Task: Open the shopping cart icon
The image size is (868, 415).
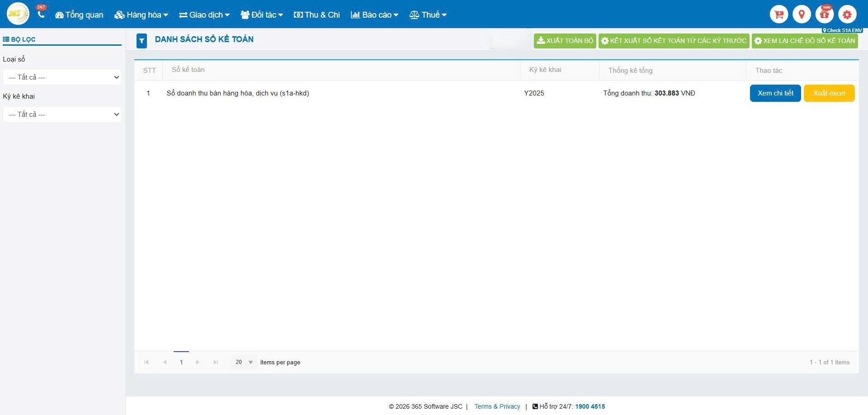Action: (778, 14)
